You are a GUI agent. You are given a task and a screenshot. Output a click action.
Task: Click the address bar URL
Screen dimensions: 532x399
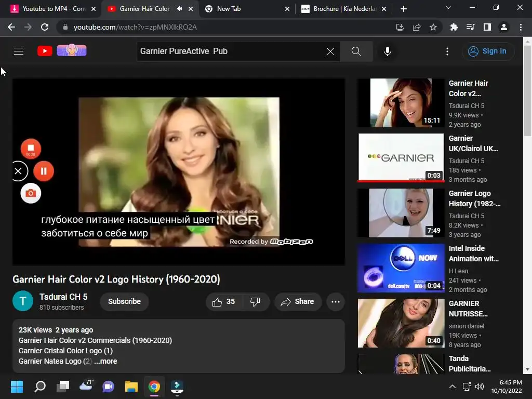135,27
